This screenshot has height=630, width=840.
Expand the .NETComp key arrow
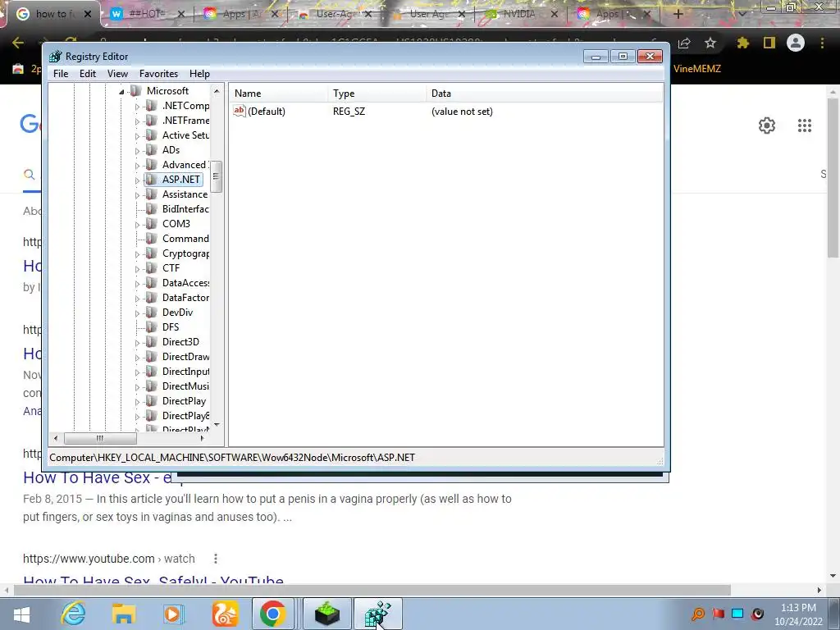click(x=137, y=107)
